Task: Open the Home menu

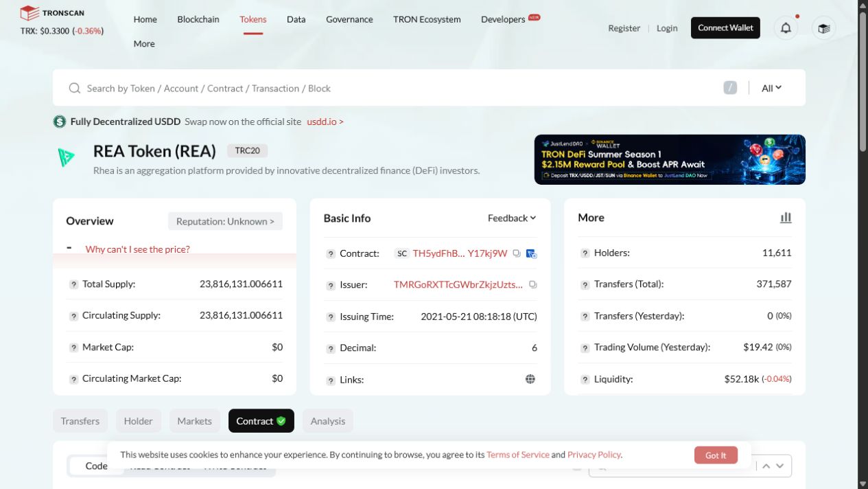Action: coord(145,19)
